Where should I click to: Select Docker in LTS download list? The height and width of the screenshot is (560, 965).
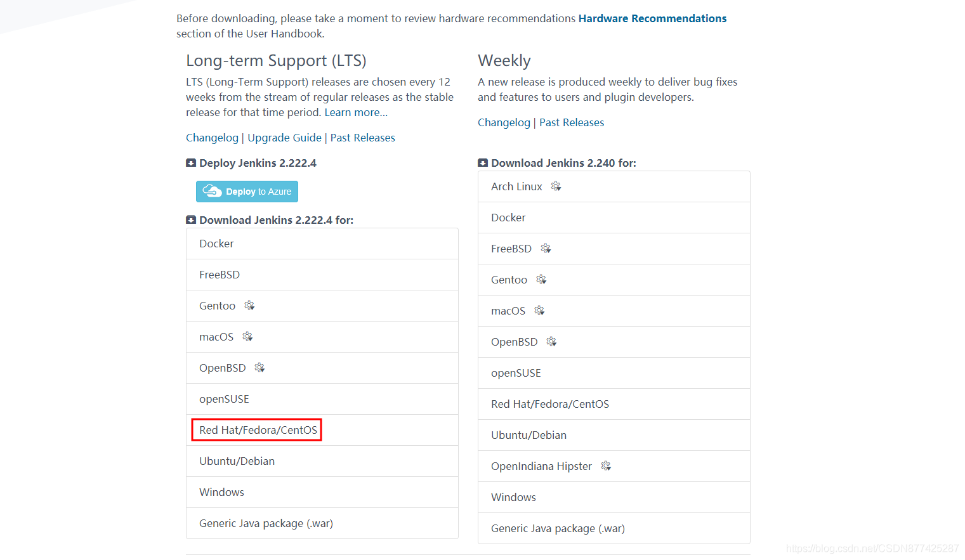[322, 244]
